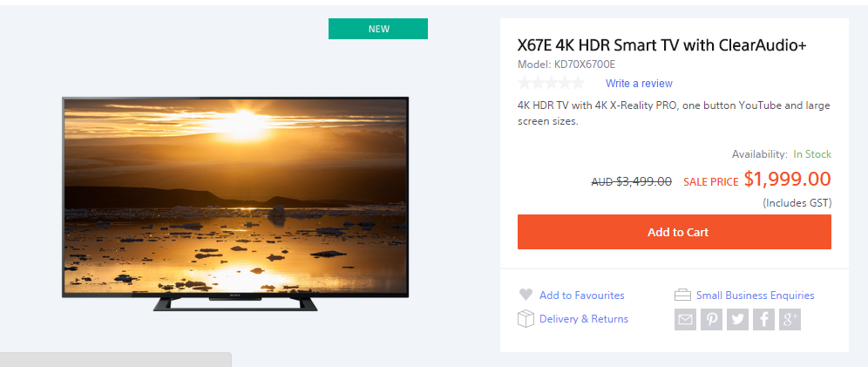This screenshot has height=367, width=868.
Task: Open Delivery & Returns link
Action: pos(584,319)
